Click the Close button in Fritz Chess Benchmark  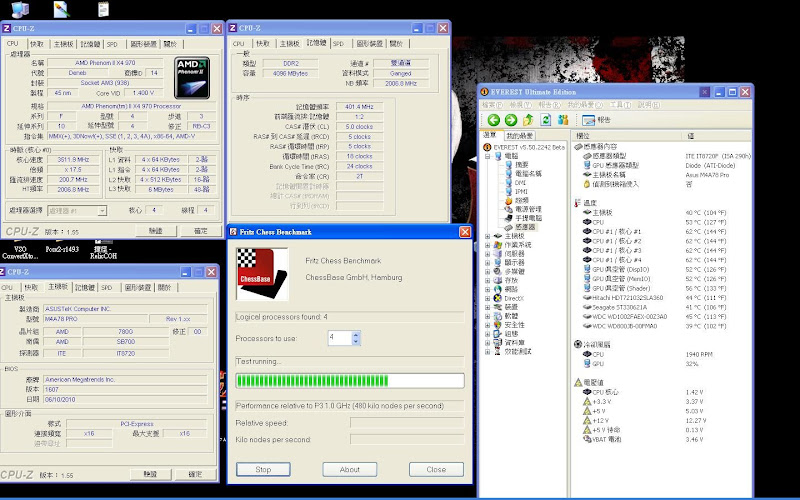(x=436, y=469)
